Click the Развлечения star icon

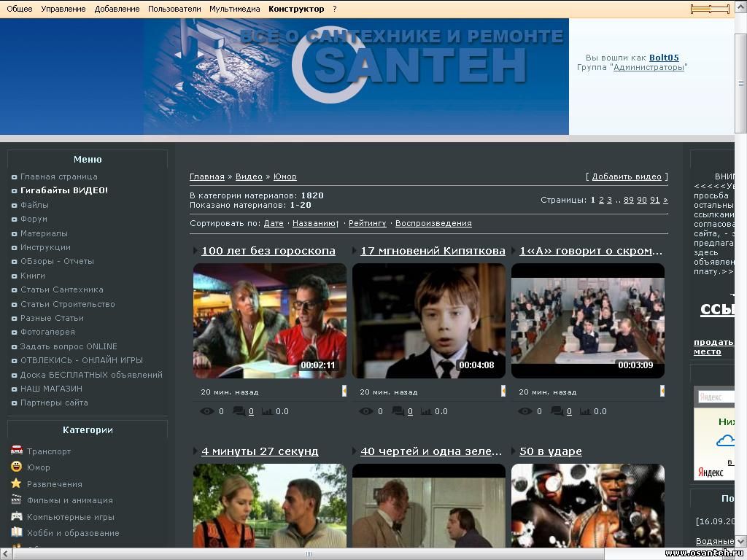(16, 483)
